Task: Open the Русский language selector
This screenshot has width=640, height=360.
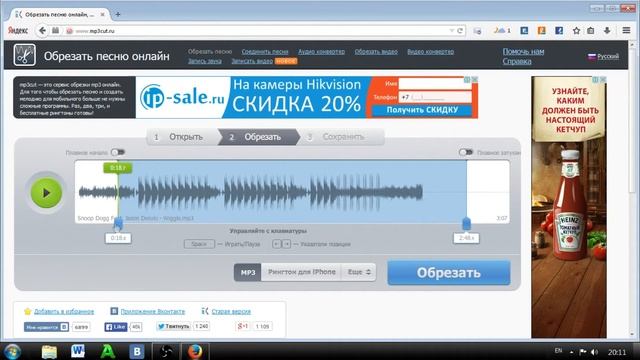Action: (x=608, y=56)
